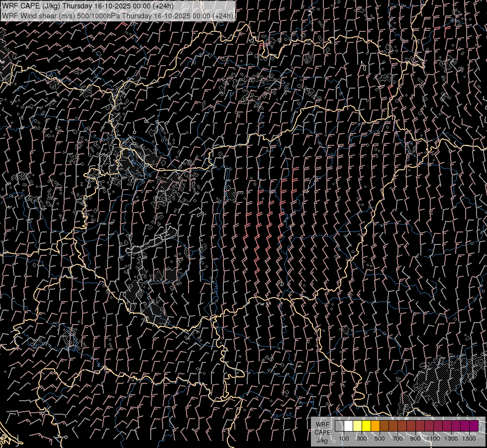The image size is (487, 448).
Task: Select the 300 tick label on the color scale
Action: 362,439
